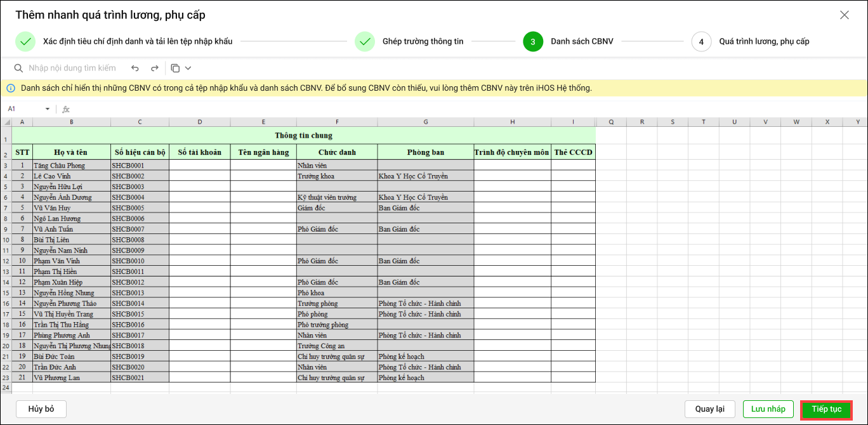Close the dialog with the X icon
This screenshot has width=868, height=425.
pos(844,15)
